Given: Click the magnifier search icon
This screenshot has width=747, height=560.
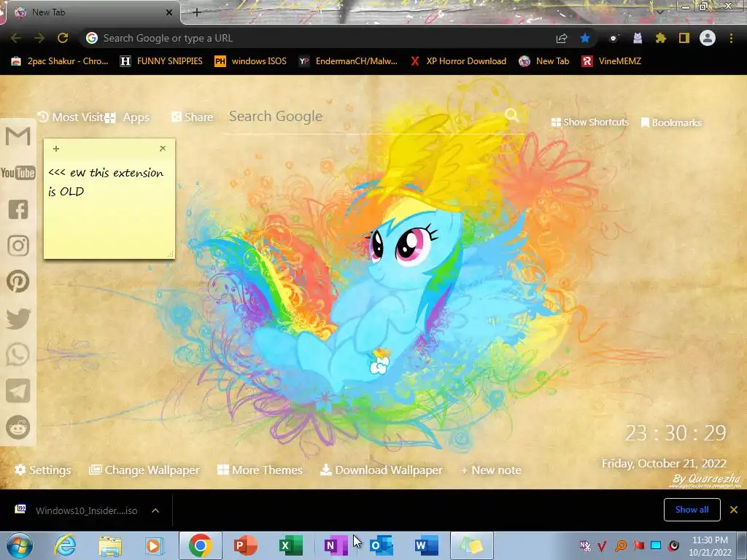Looking at the screenshot, I should [x=511, y=114].
